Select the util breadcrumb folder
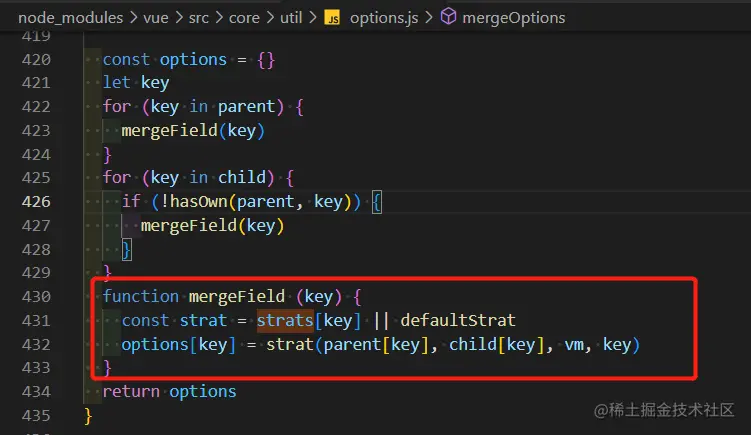Screen dimensions: 751x435 (294, 17)
